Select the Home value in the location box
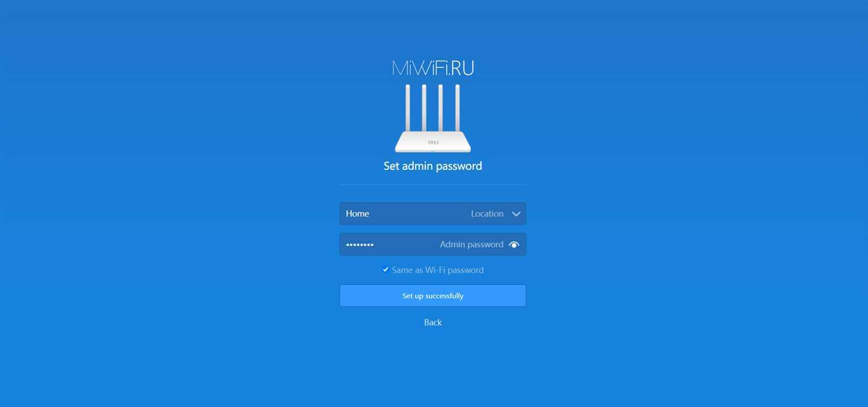Viewport: 868px width, 407px height. click(358, 213)
